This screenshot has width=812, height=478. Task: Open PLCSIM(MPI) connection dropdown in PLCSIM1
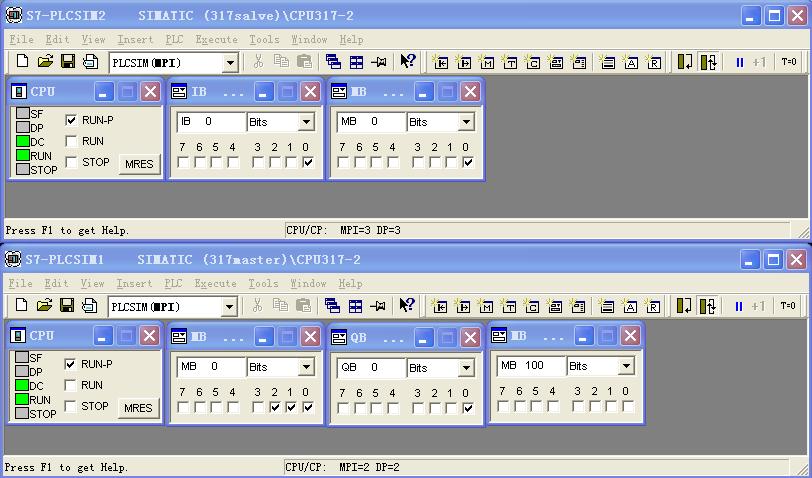pyautogui.click(x=229, y=307)
